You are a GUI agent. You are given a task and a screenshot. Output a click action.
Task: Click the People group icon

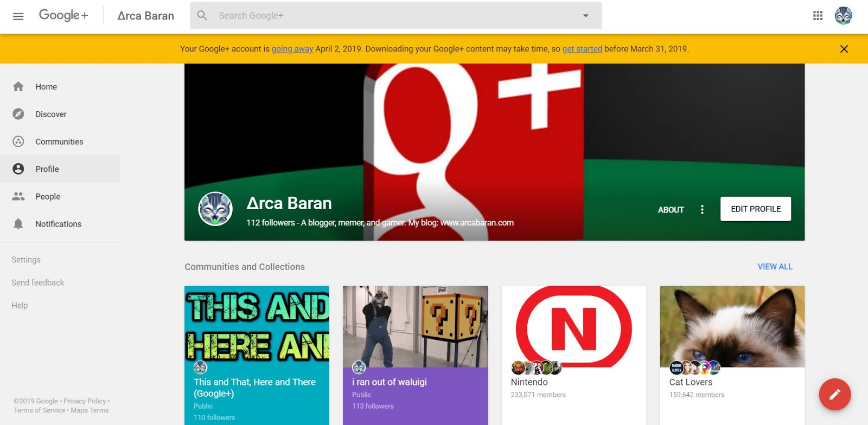click(18, 196)
